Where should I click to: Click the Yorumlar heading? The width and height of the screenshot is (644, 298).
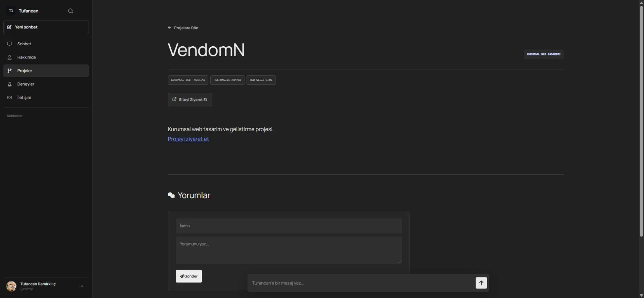coord(189,195)
